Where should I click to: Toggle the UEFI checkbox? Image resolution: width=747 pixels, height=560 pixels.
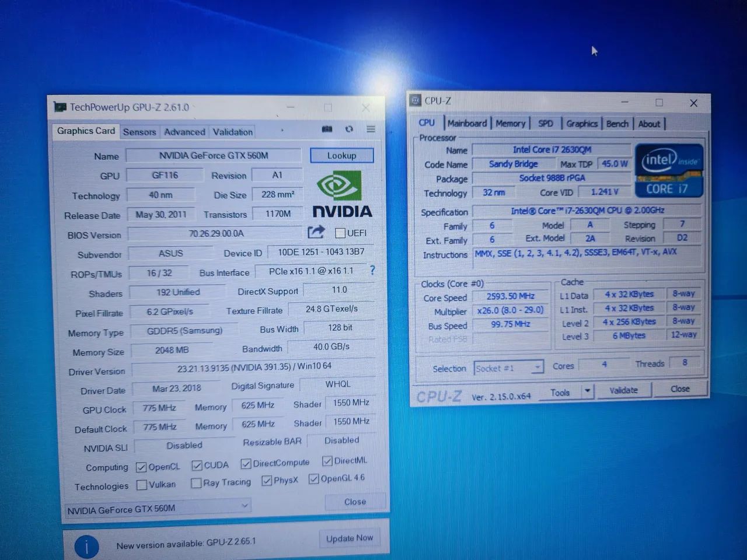tap(340, 233)
